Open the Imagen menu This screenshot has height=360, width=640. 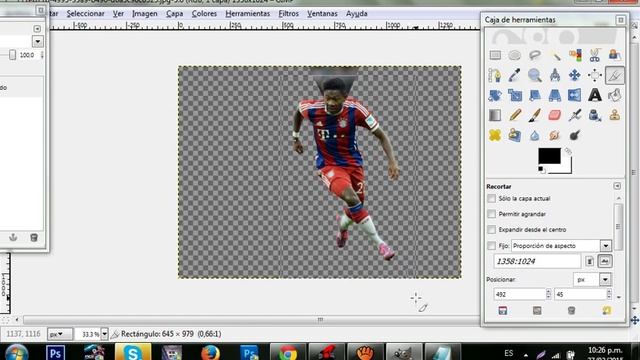tap(144, 13)
